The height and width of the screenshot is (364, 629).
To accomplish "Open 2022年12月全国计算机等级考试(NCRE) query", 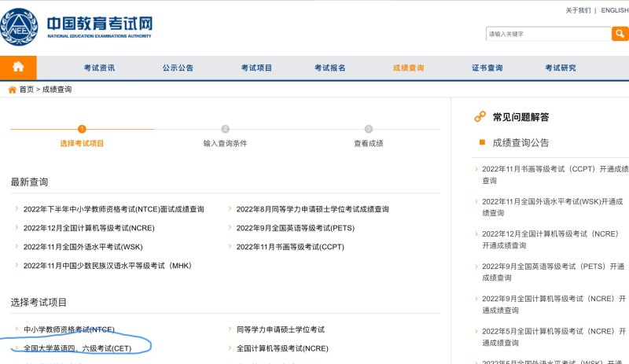I will 89,228.
